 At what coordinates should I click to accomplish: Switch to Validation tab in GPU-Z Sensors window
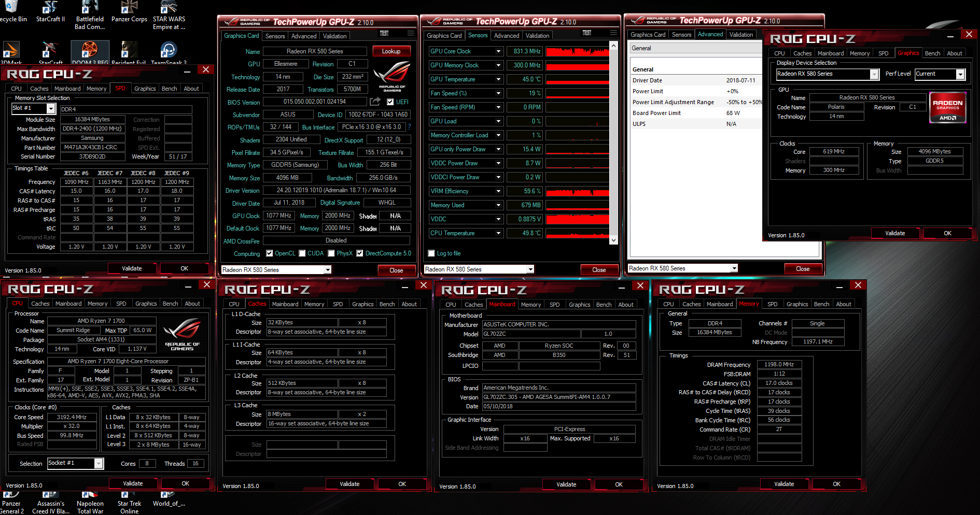(537, 36)
